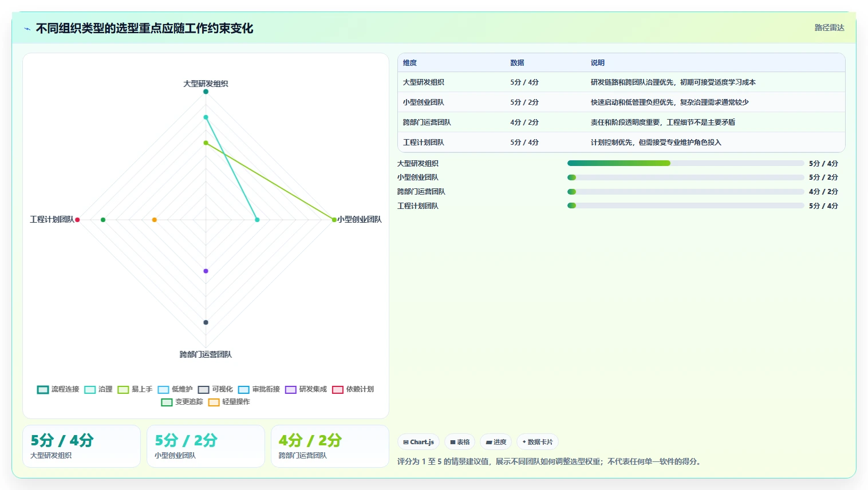Click the orange data point on radar chart
This screenshot has width=868, height=490.
point(155,220)
